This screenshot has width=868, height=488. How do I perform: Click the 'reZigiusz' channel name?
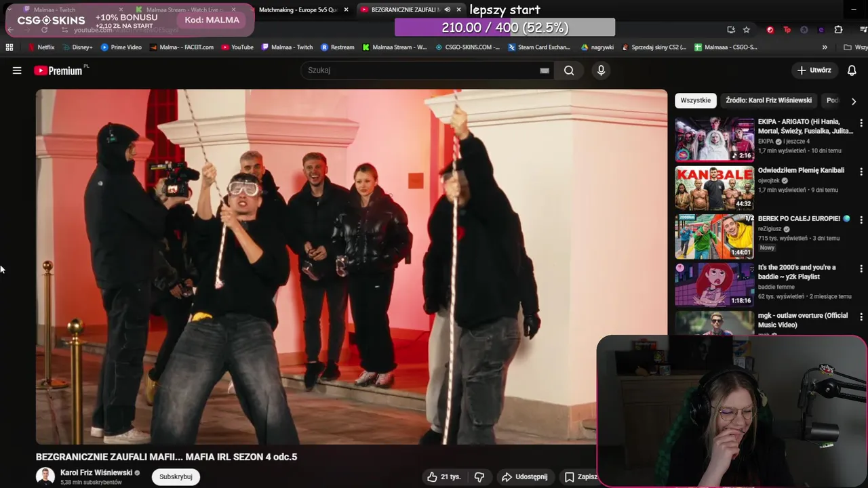click(770, 229)
